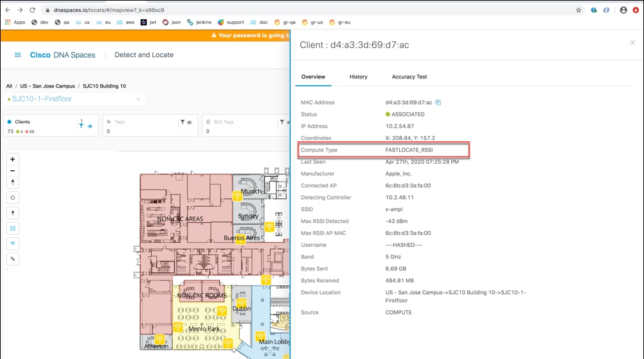Click the Cisco DNA Spaces logo
The width and height of the screenshot is (644, 359).
coord(62,55)
